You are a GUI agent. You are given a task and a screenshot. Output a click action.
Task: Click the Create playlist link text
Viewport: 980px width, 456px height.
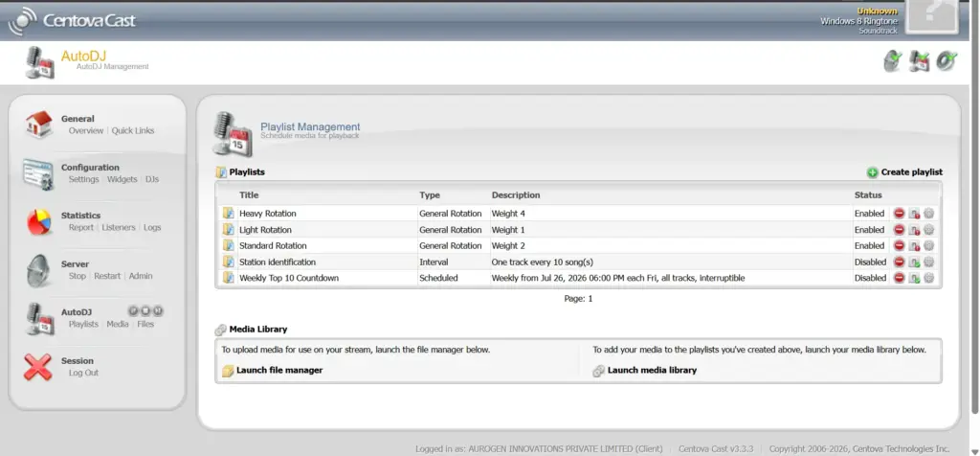click(x=912, y=172)
